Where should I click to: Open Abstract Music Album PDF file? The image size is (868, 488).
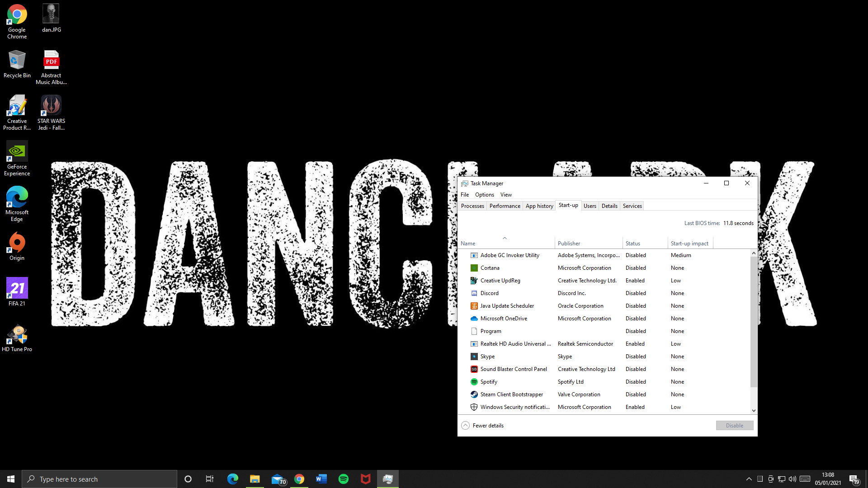coord(51,67)
